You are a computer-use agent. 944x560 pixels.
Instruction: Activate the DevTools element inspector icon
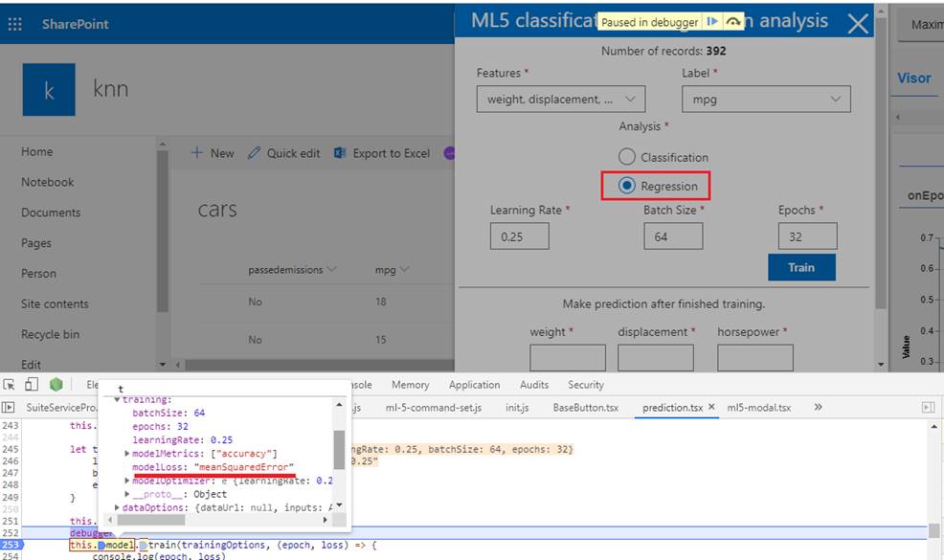point(9,385)
